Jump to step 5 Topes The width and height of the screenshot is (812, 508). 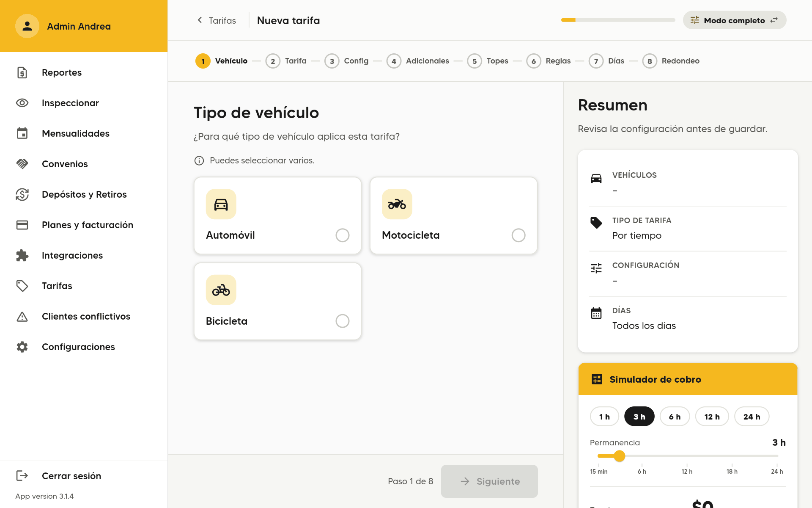coord(488,61)
